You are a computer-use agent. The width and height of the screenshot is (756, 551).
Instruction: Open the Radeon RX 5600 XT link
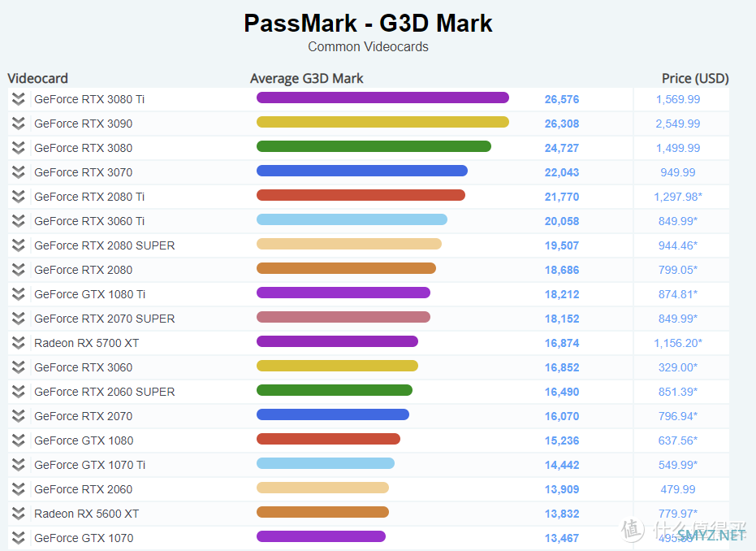(x=86, y=514)
